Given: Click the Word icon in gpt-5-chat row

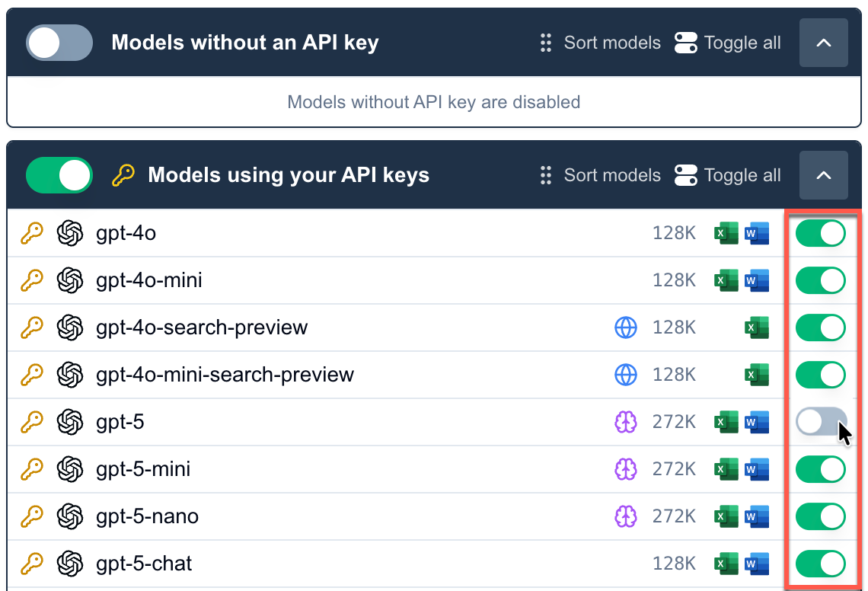Looking at the screenshot, I should click(x=757, y=564).
